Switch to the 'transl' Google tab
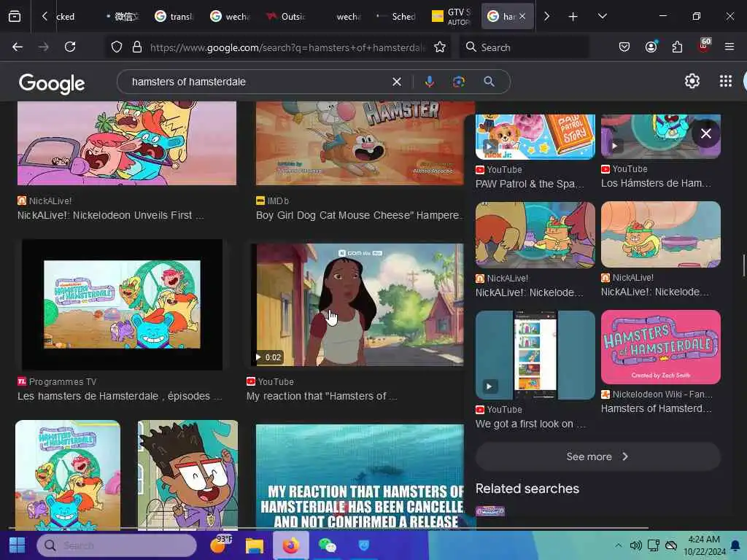The height and width of the screenshot is (560, 747). point(174,17)
